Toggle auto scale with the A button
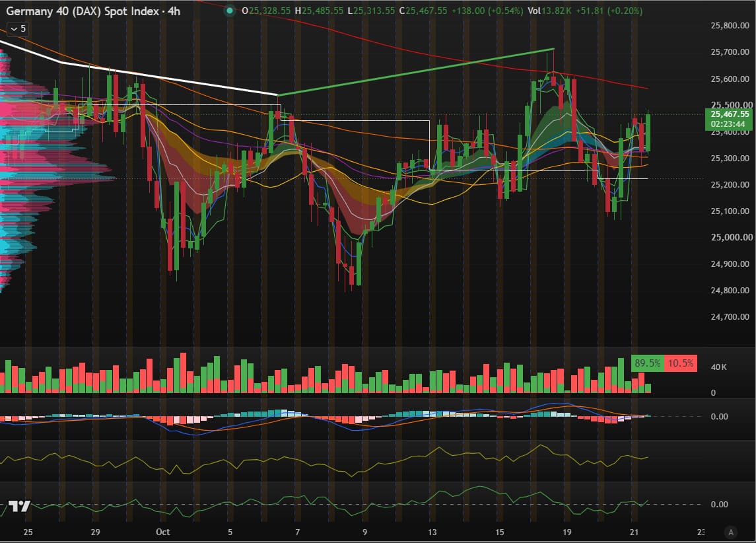Viewport: 756px width, 543px height. [731, 532]
